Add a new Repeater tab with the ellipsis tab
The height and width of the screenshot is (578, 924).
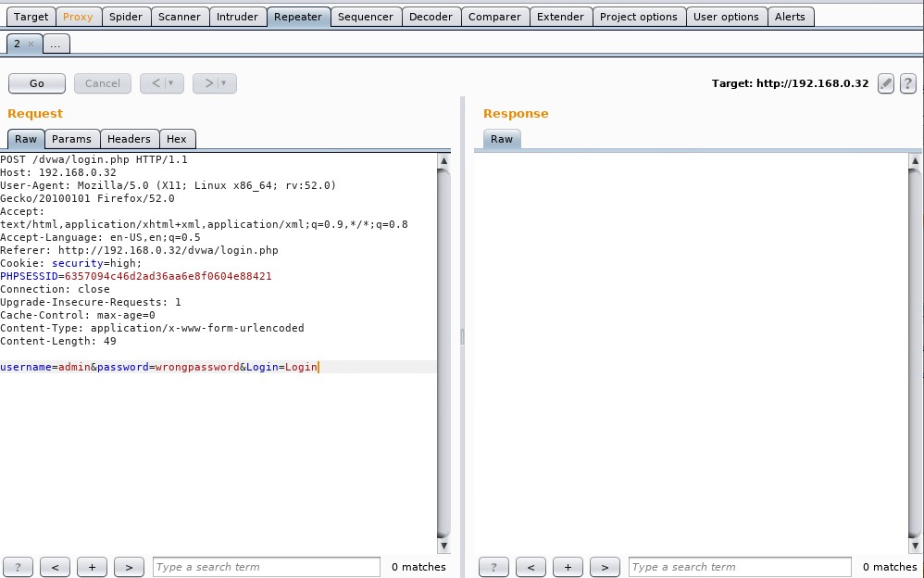(x=56, y=44)
